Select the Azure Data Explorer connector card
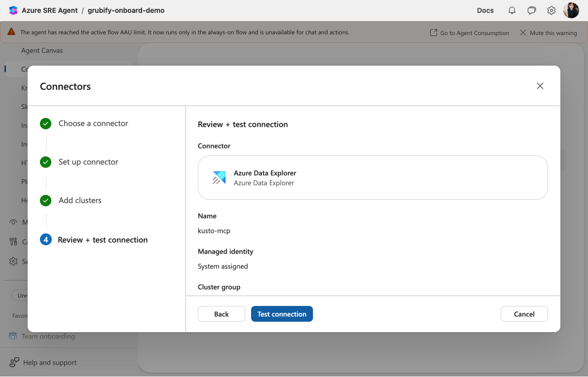This screenshot has width=588, height=377. [373, 178]
